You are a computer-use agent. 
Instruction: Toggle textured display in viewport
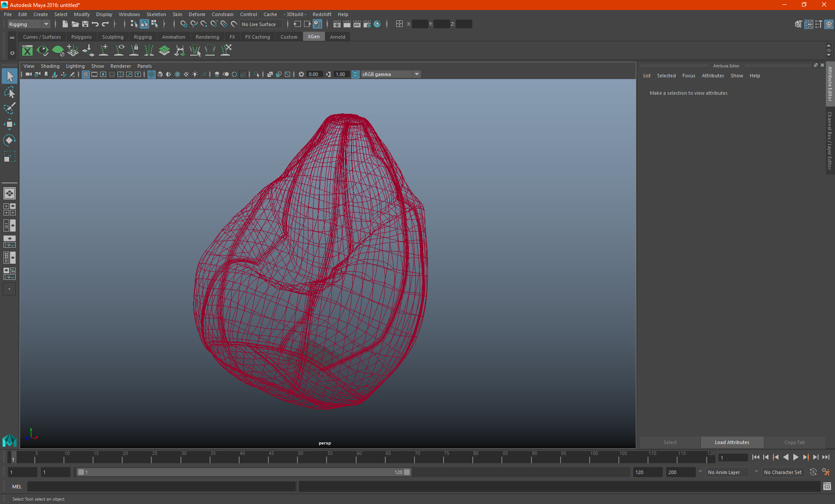[x=186, y=74]
